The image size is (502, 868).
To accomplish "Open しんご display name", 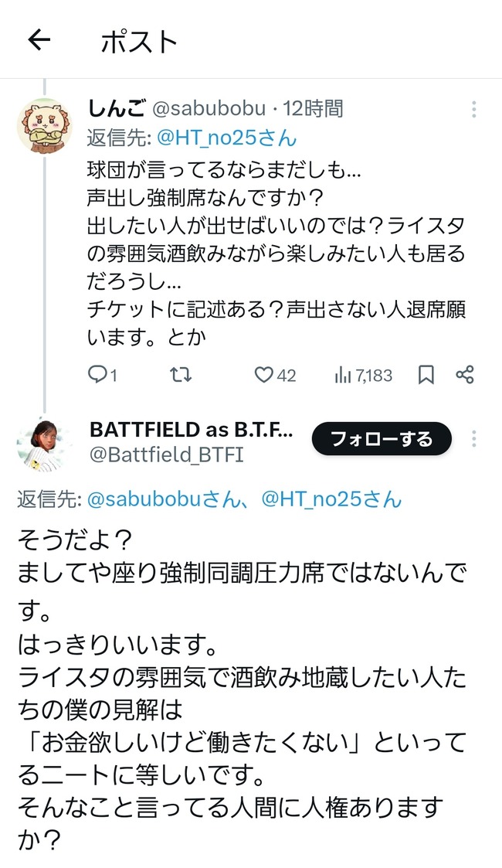I will coord(116,108).
